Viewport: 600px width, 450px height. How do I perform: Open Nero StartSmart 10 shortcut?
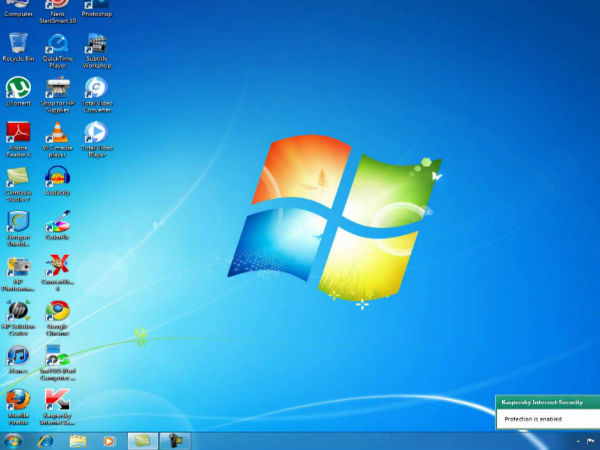coord(57,11)
